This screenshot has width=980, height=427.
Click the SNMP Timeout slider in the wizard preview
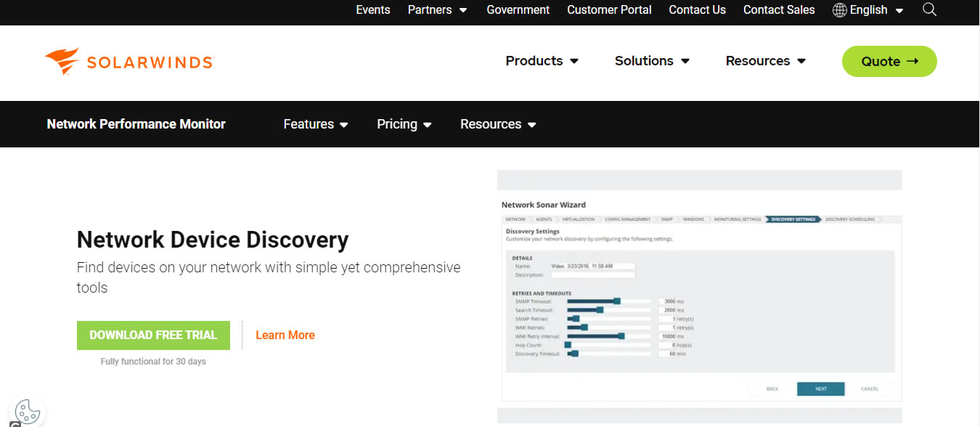(x=618, y=301)
